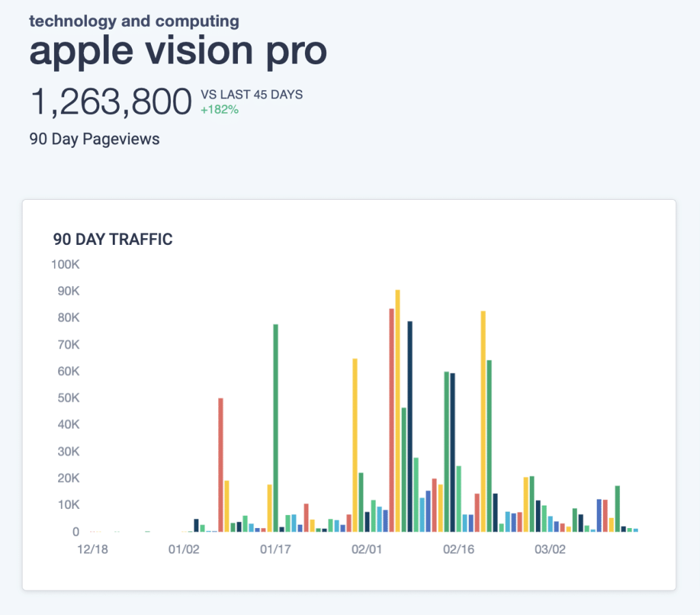Click the yellow bar reaching 65K
The height and width of the screenshot is (615, 700).
coord(355,445)
